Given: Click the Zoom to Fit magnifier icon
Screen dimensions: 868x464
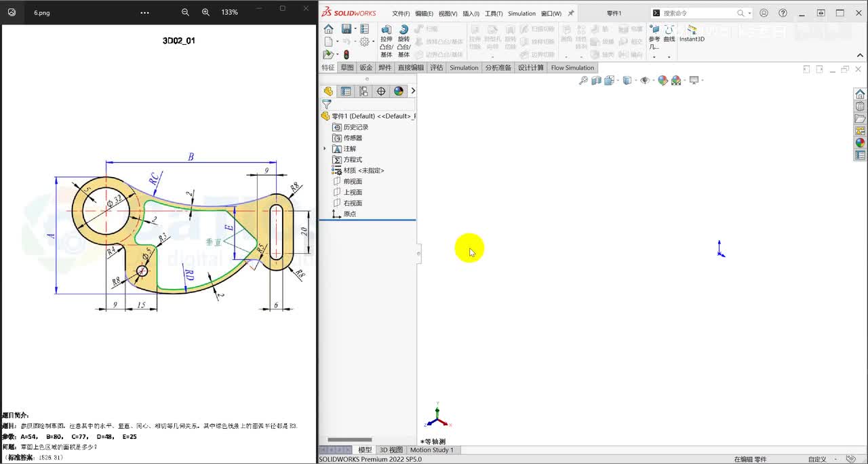Looking at the screenshot, I should pos(583,80).
